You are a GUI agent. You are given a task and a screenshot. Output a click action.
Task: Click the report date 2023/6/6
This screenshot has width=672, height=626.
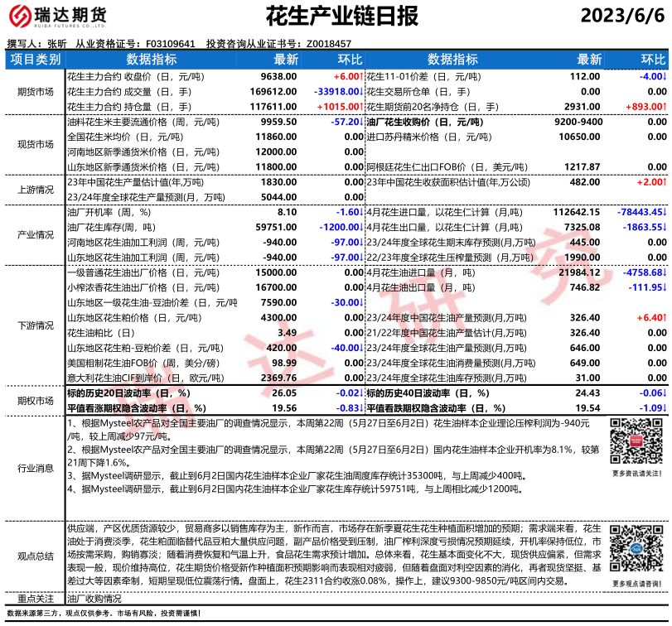(x=621, y=17)
